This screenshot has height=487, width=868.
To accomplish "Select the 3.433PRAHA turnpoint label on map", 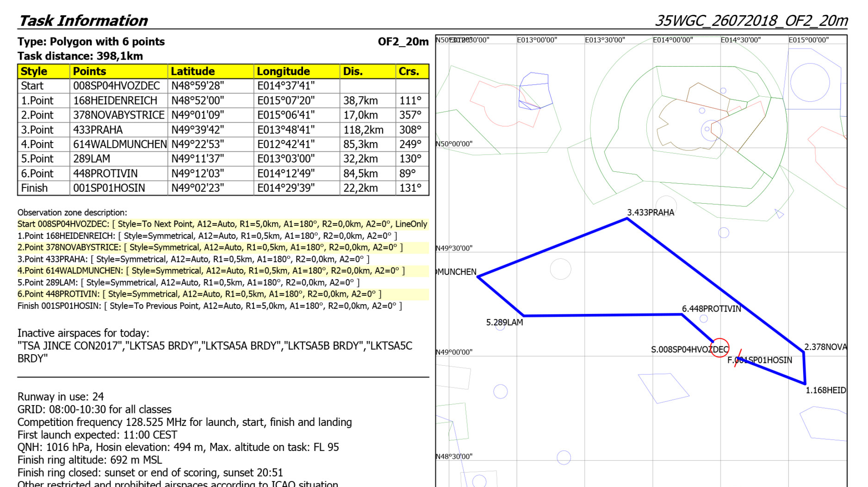I will 651,212.
